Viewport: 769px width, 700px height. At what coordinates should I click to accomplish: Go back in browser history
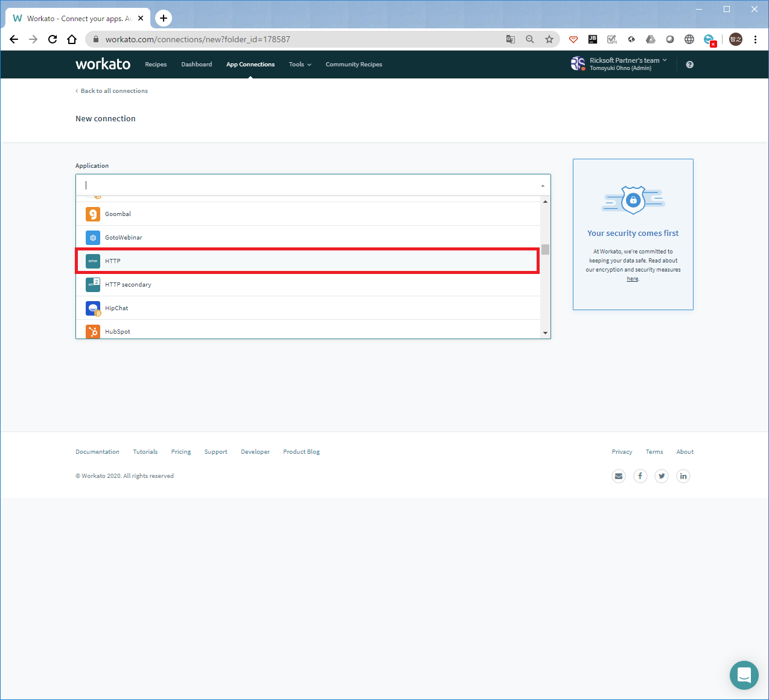click(14, 39)
